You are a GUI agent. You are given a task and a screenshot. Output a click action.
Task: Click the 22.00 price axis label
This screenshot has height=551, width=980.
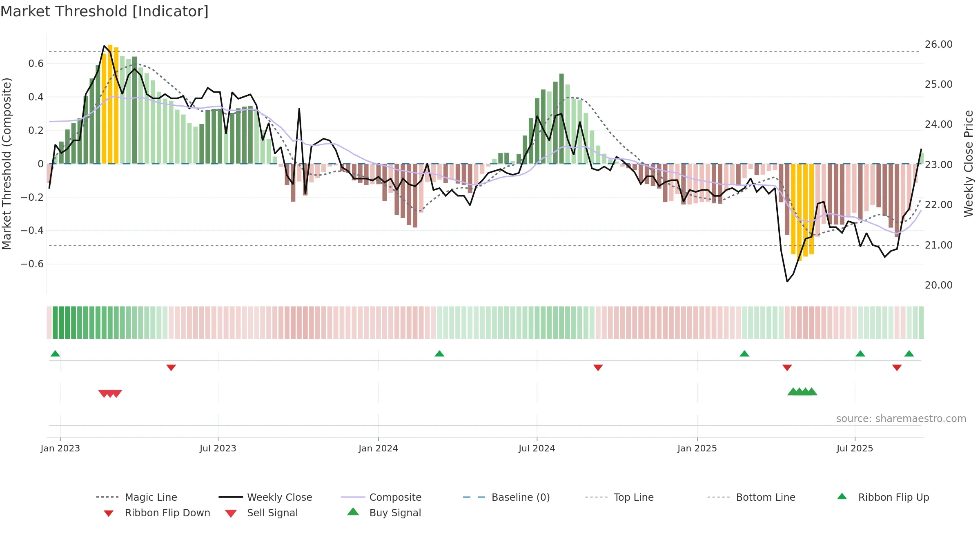pos(939,204)
